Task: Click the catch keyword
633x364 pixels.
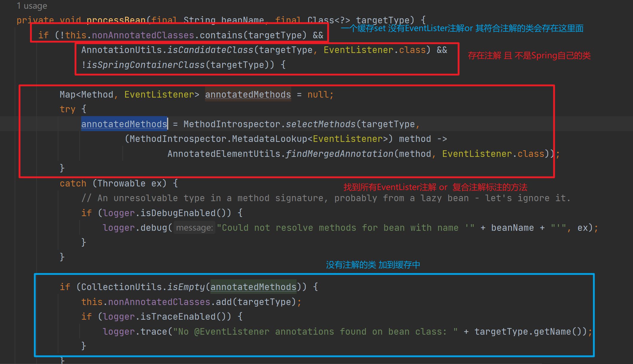Action: [x=73, y=183]
